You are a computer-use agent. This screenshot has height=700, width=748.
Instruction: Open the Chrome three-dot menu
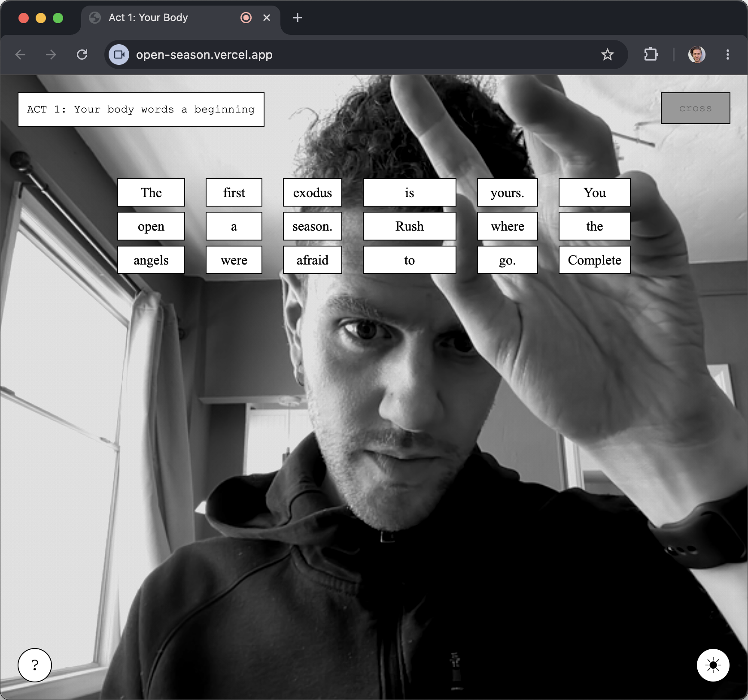coord(727,55)
